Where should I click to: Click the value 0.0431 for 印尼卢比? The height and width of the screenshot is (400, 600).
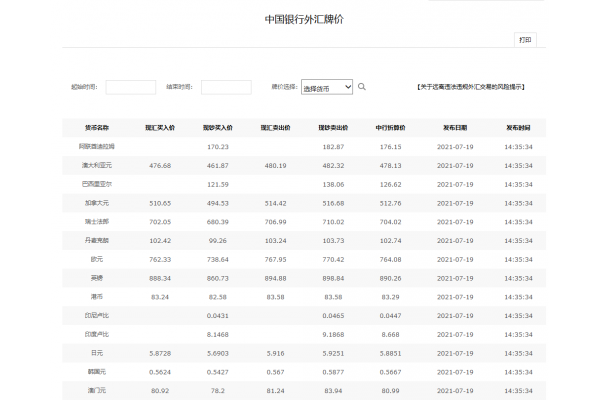[x=218, y=315]
